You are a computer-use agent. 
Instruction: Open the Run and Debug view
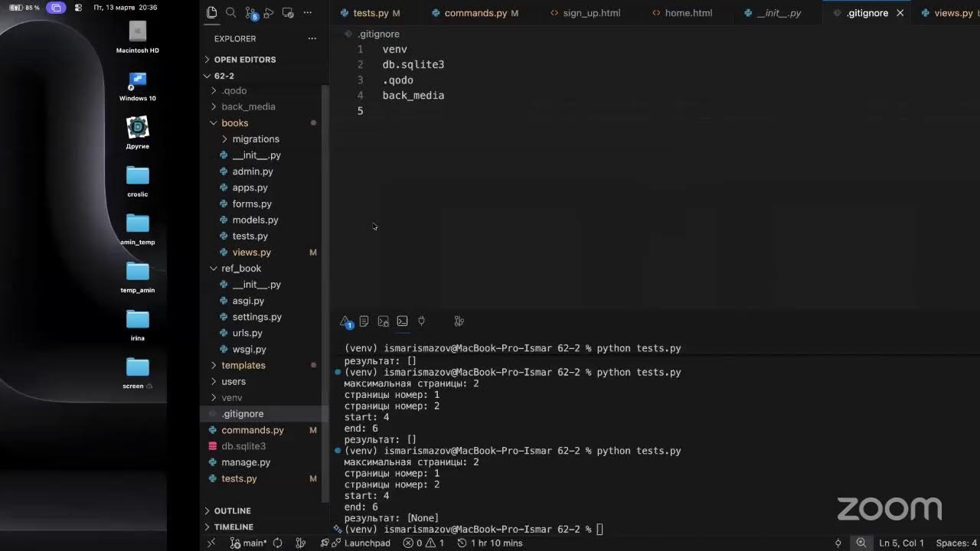(x=269, y=13)
